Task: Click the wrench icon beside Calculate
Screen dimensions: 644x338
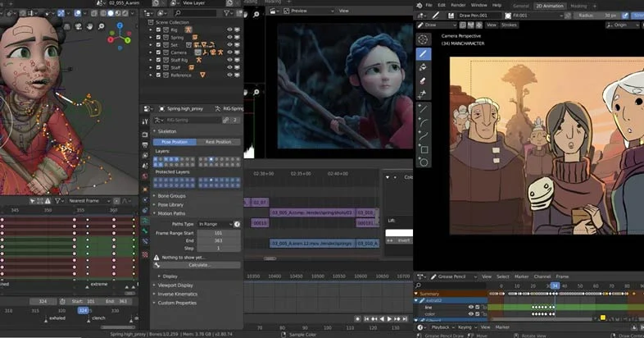Action: (156, 265)
